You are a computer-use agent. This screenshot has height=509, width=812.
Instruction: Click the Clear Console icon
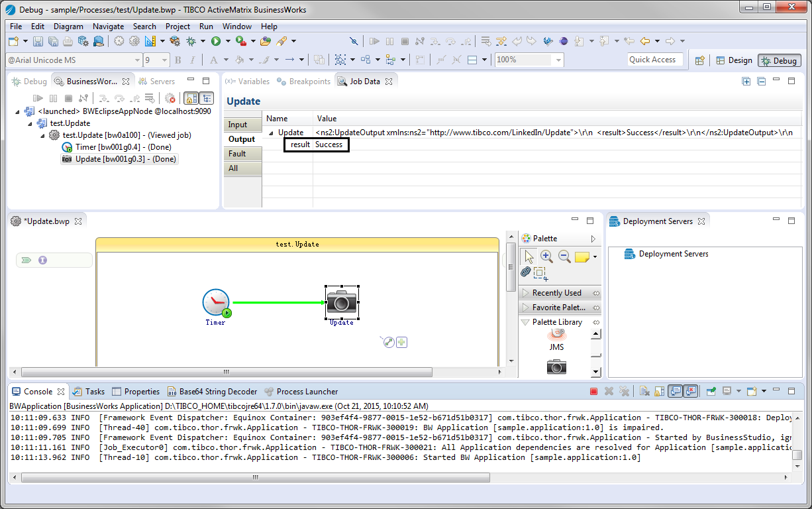[x=643, y=392]
